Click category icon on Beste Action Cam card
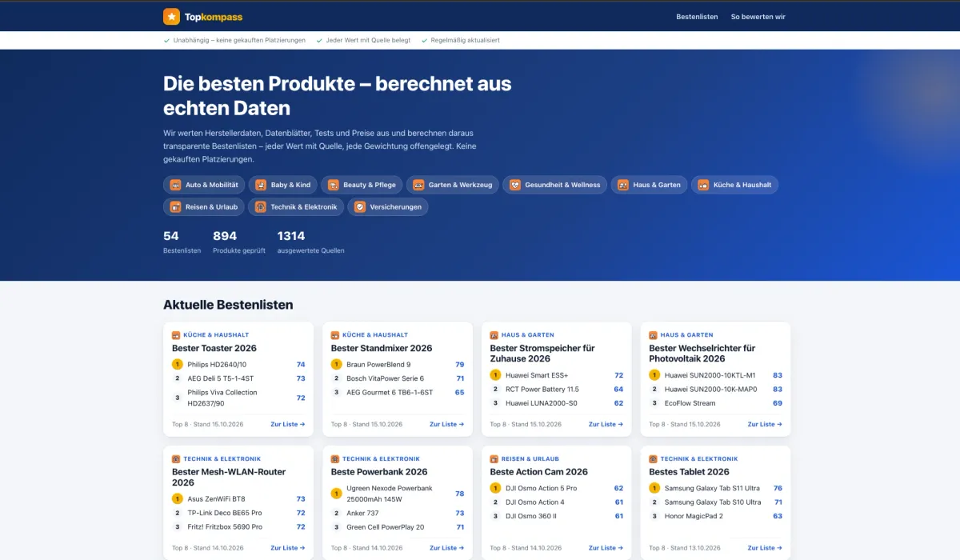Screen dimensions: 960x560 tap(494, 459)
